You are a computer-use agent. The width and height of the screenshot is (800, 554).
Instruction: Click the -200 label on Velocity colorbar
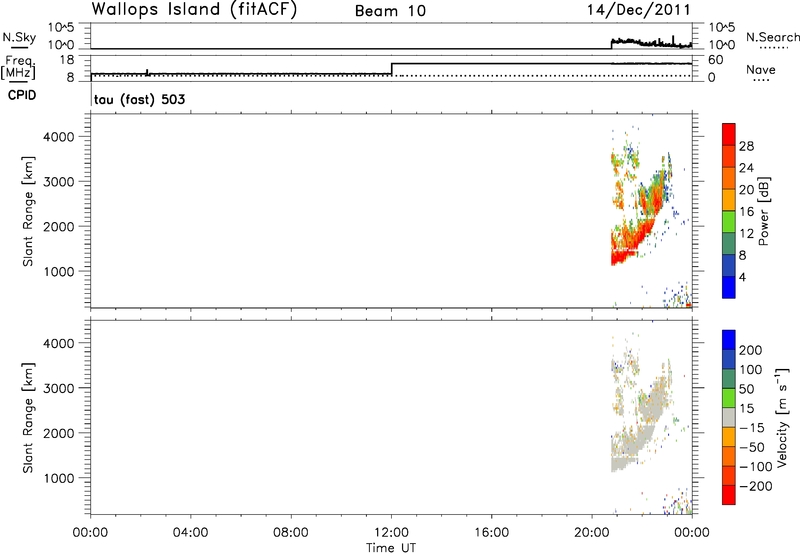coord(755,486)
